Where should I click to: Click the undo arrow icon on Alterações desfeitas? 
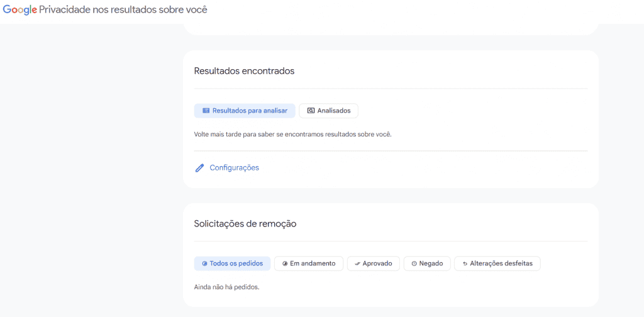pos(465,264)
